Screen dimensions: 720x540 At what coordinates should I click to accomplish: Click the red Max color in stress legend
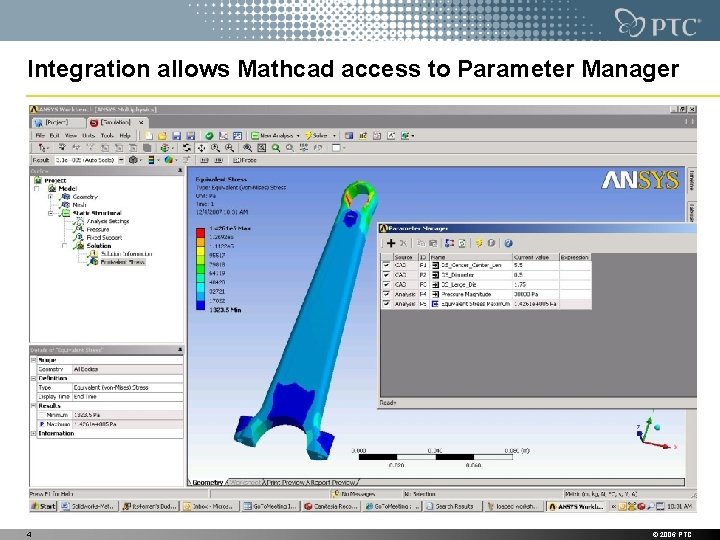coord(201,232)
